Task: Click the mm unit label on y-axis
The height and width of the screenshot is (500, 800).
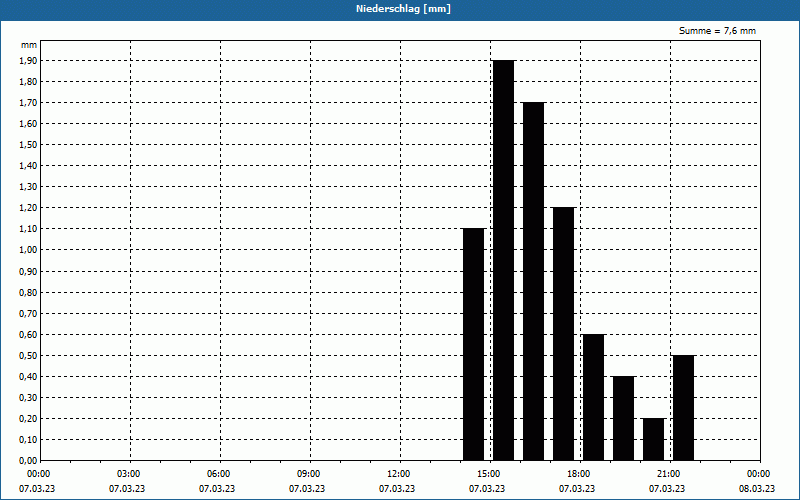Action: pyautogui.click(x=29, y=45)
